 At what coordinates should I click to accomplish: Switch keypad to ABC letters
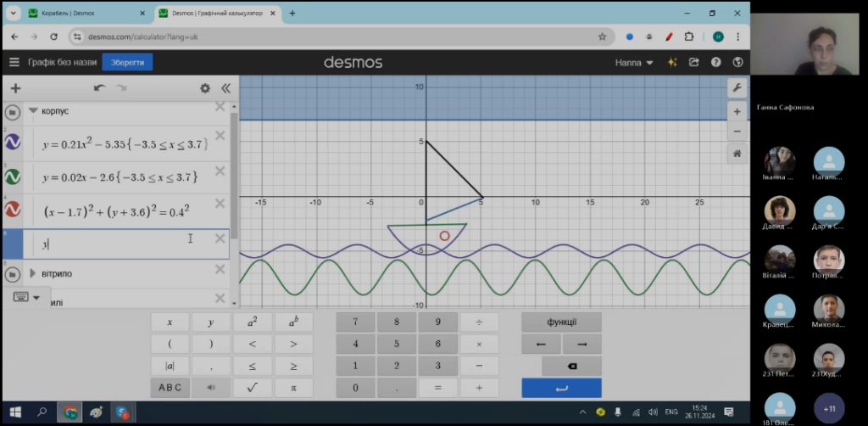[170, 388]
